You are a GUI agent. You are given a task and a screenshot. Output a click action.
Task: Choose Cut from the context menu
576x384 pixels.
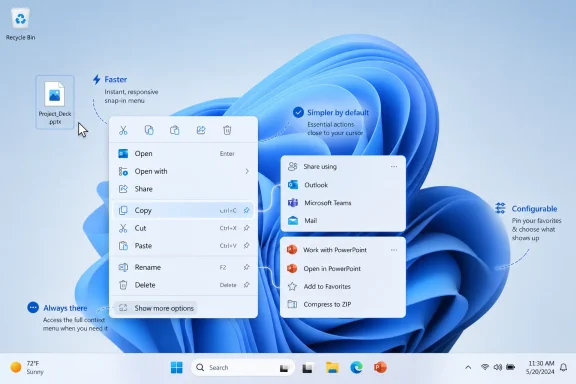tap(183, 228)
